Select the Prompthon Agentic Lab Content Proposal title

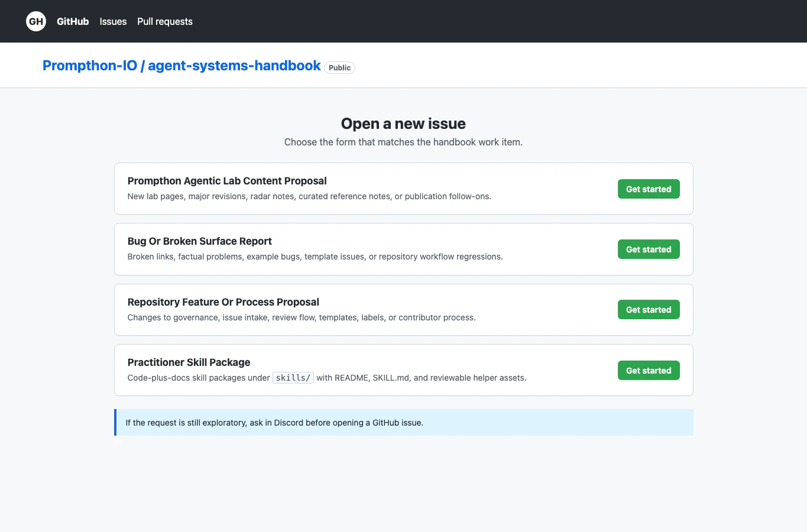coord(227,181)
